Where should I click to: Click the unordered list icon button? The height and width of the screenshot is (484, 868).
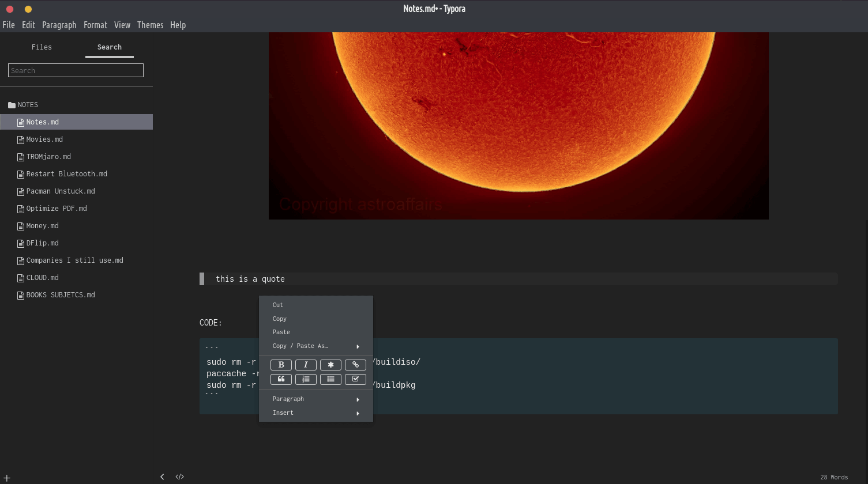tap(330, 379)
